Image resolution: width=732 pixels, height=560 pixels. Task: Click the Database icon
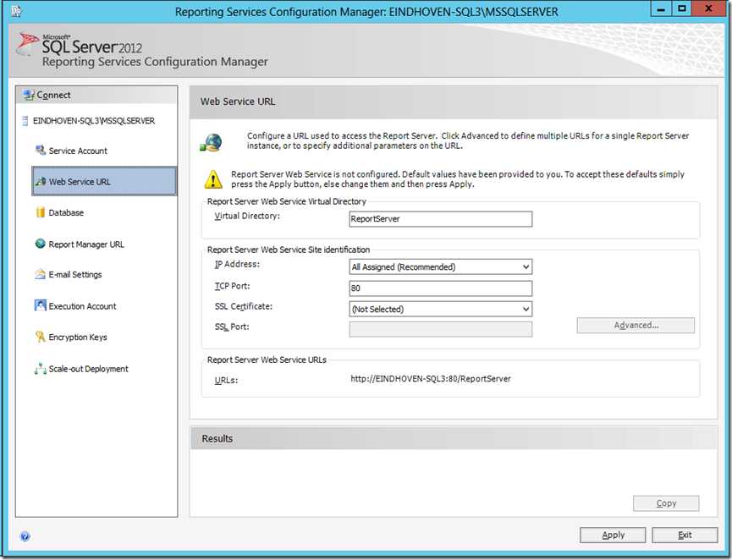click(x=41, y=212)
